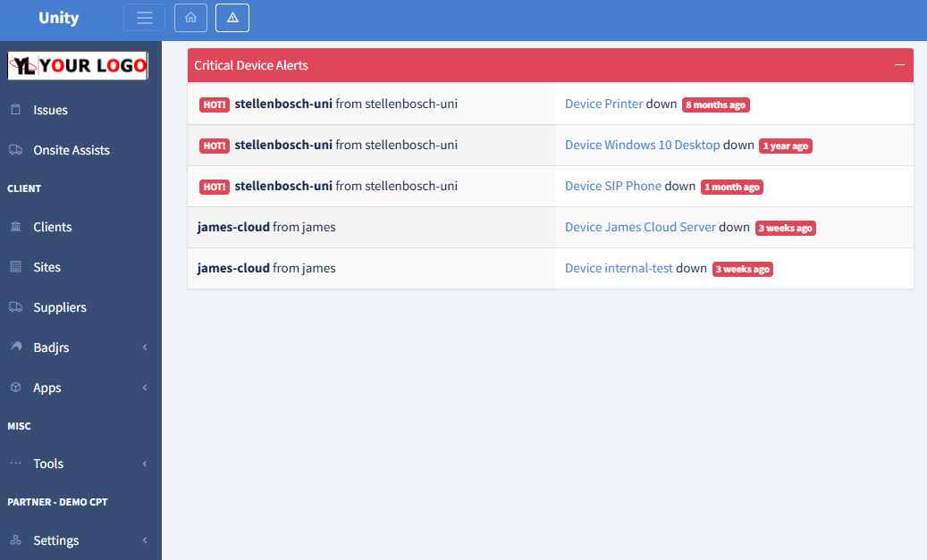This screenshot has width=927, height=560.
Task: Click the '1 month ago' badge
Action: point(732,187)
